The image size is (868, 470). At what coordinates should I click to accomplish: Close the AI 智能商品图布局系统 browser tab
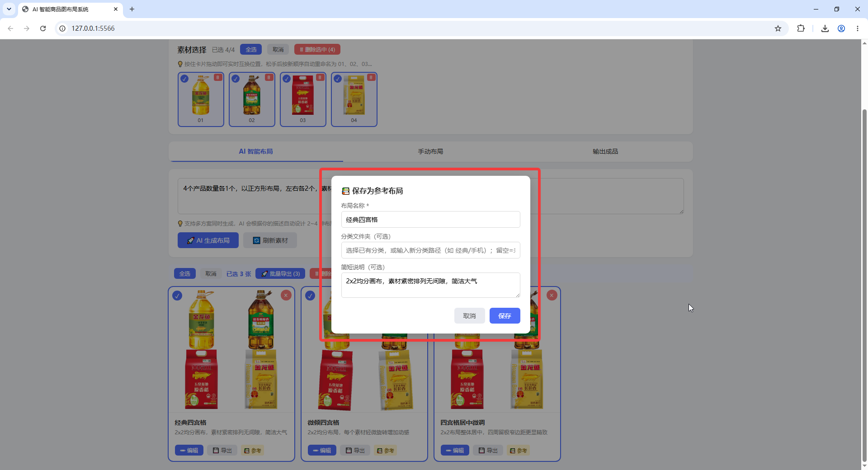click(116, 9)
